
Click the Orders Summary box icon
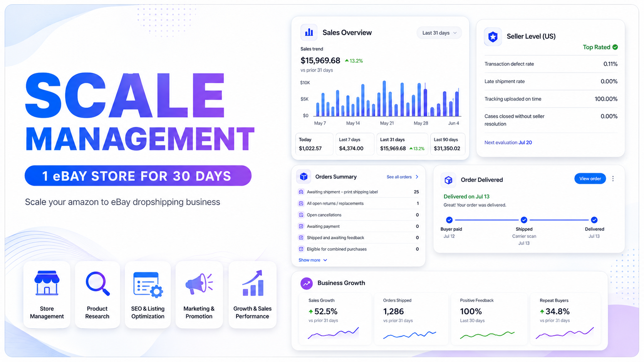304,177
